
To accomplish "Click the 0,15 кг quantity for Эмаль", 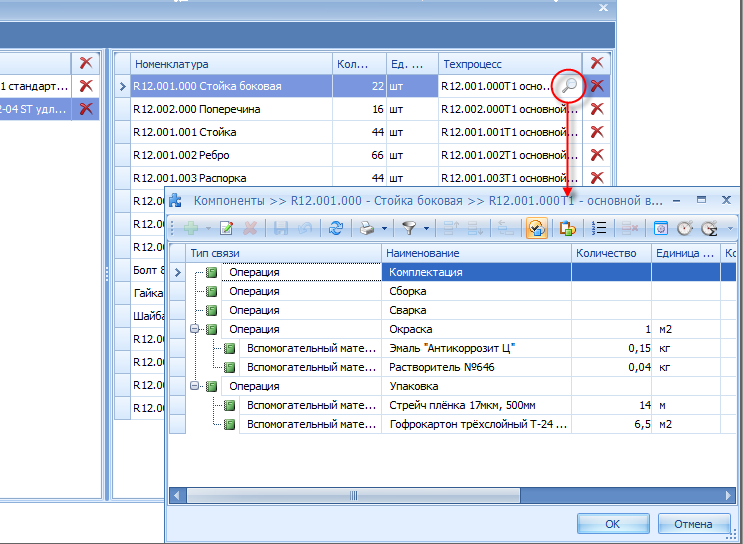I will tap(611, 348).
